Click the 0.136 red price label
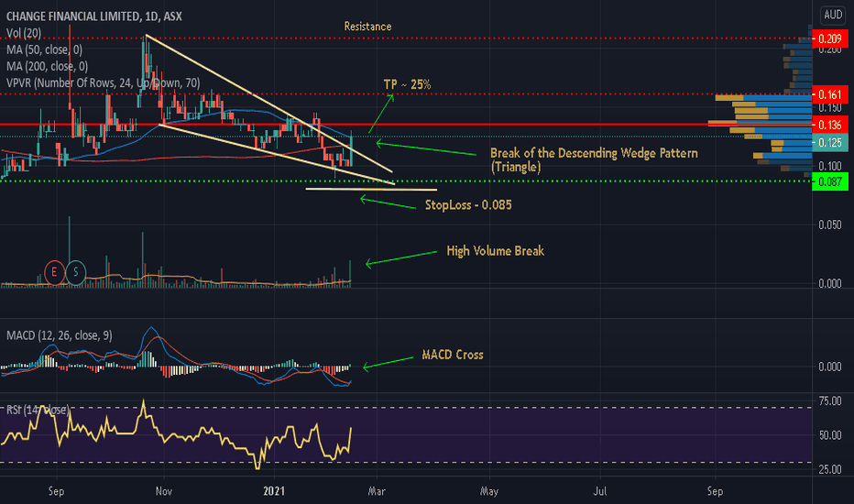The width and height of the screenshot is (854, 504). [830, 125]
